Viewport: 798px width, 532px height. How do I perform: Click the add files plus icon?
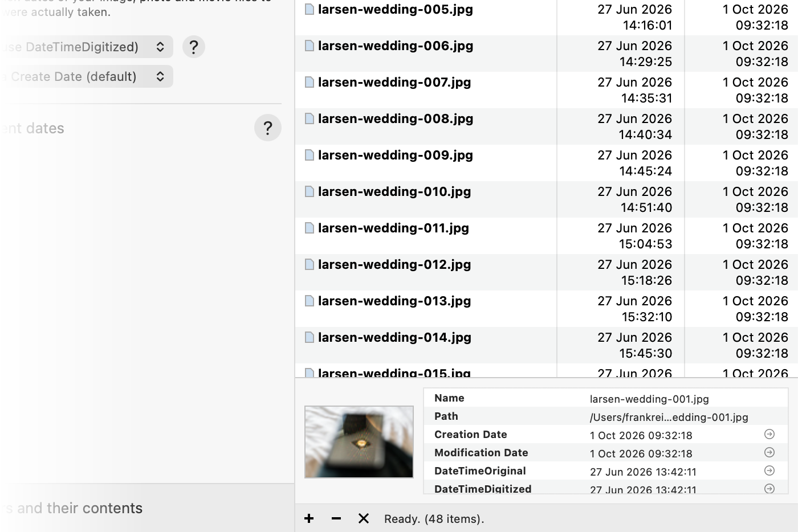(x=309, y=518)
